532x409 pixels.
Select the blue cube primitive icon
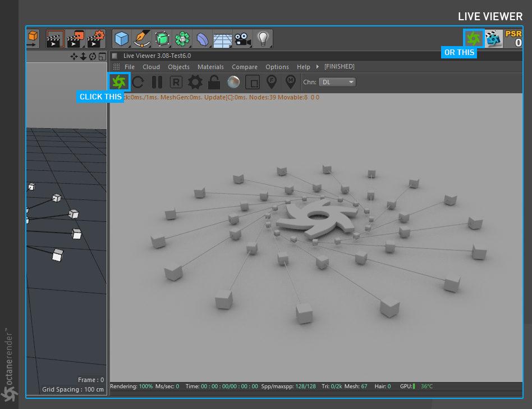pyautogui.click(x=122, y=39)
